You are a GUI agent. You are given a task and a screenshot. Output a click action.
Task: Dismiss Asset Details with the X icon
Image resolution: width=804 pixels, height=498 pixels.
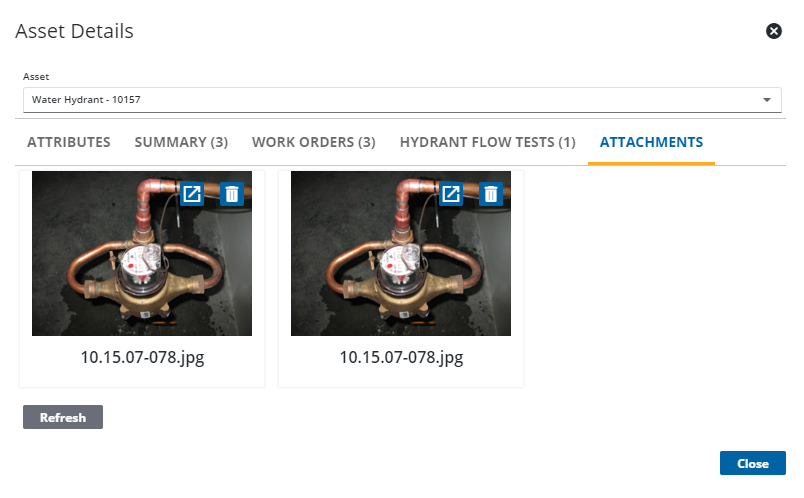(x=773, y=31)
